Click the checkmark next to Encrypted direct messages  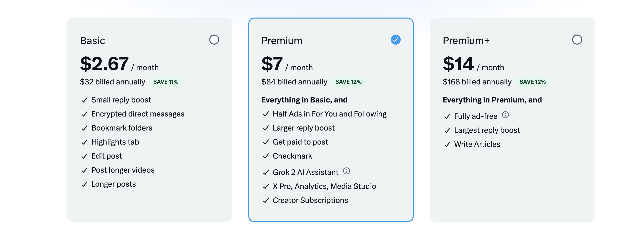(84, 114)
